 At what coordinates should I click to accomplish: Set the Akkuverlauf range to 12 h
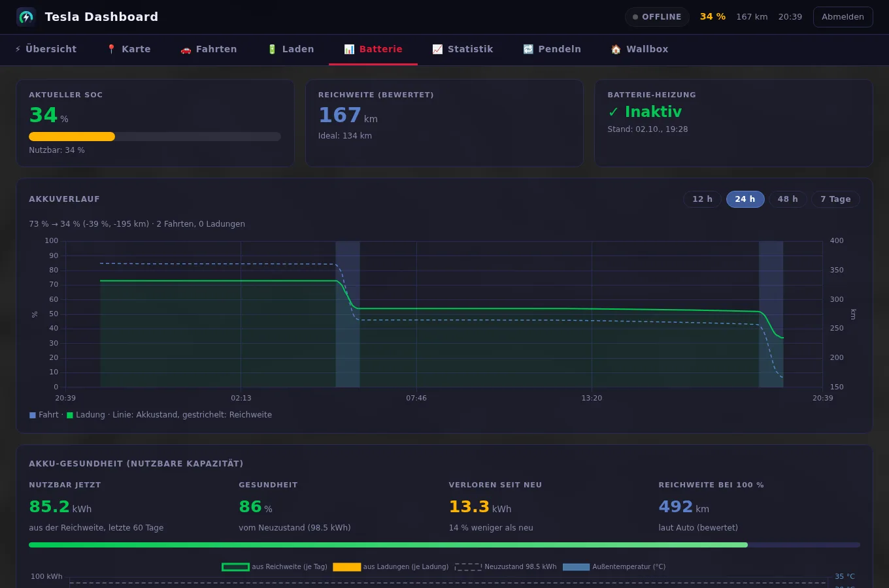pos(702,199)
